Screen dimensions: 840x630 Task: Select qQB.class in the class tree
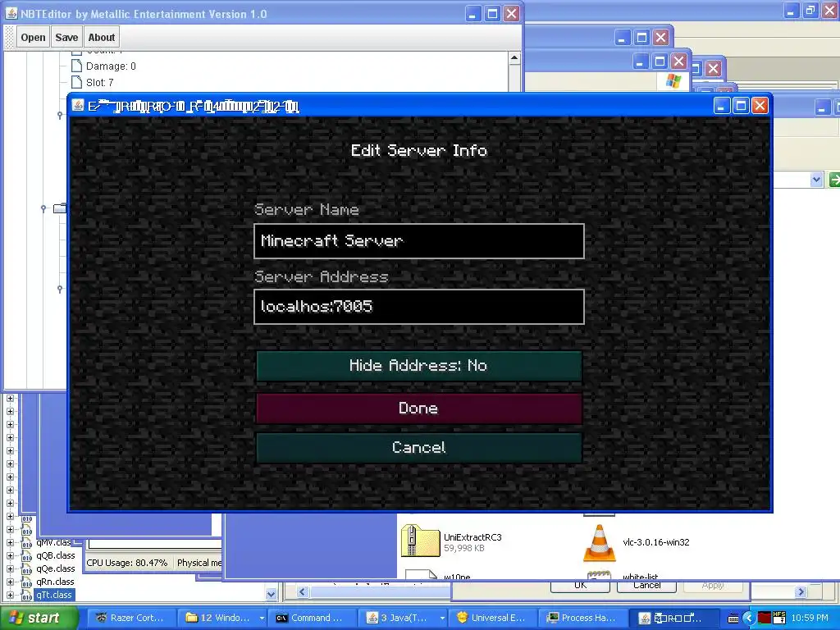[x=56, y=555]
